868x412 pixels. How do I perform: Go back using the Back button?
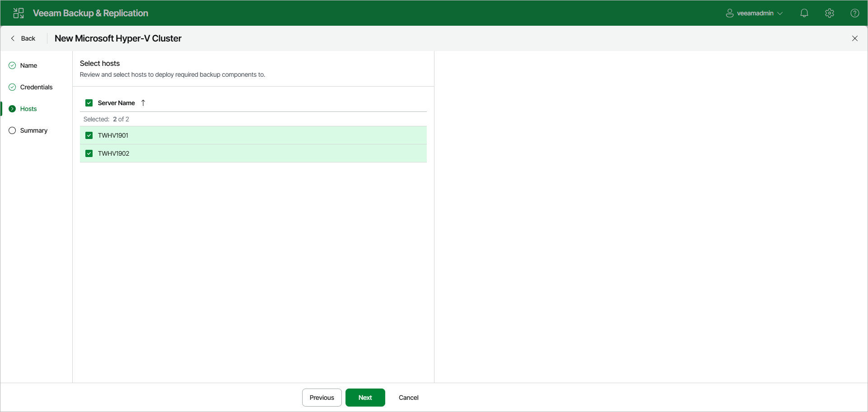tap(23, 38)
